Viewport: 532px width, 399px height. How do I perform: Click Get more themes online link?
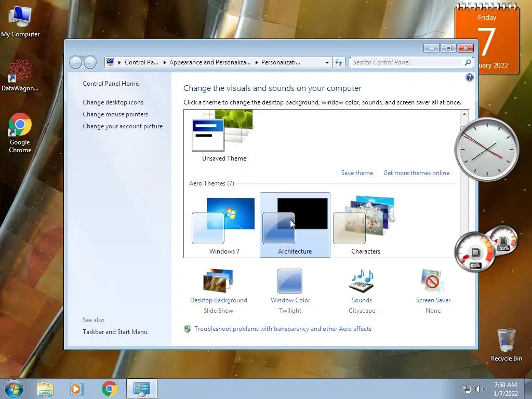pyautogui.click(x=416, y=173)
